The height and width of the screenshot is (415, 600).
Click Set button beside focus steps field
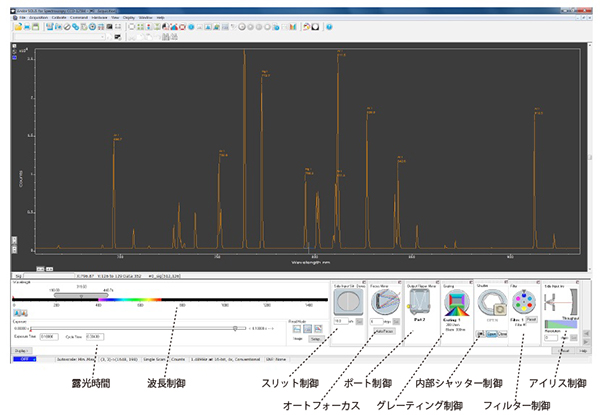tap(396, 322)
